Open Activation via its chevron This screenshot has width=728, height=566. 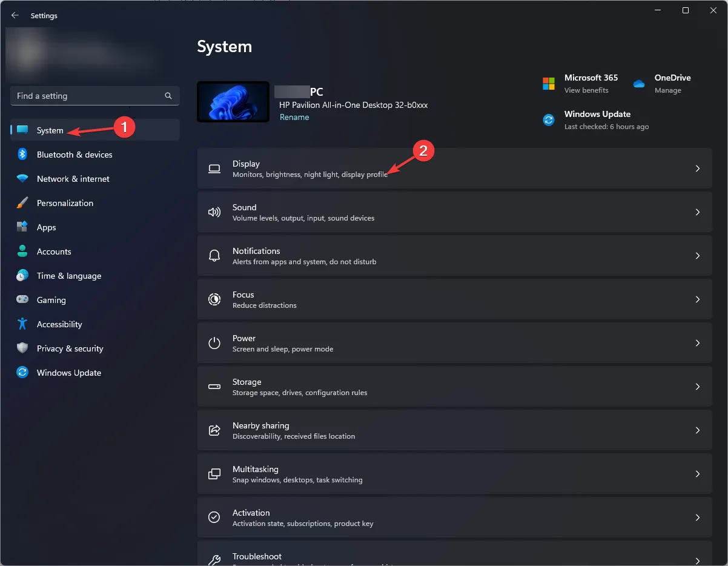pos(698,518)
